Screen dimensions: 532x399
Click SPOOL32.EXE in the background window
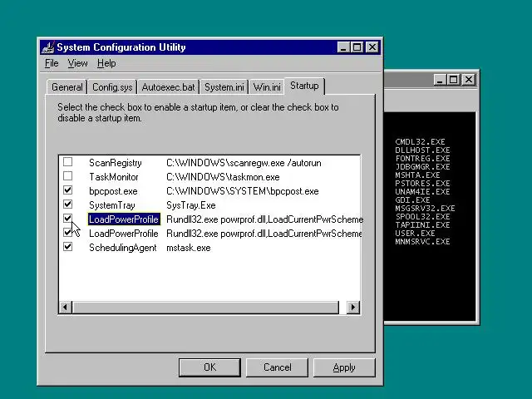tap(422, 216)
